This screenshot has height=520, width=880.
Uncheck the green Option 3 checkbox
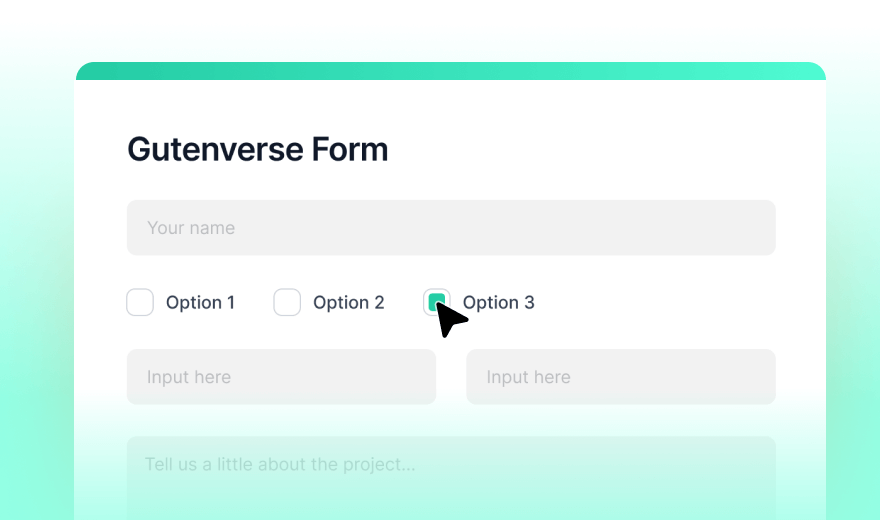[436, 300]
